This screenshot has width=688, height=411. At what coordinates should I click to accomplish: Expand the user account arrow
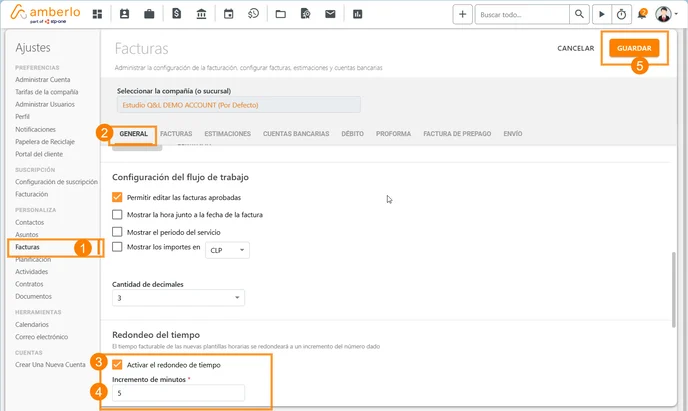676,14
